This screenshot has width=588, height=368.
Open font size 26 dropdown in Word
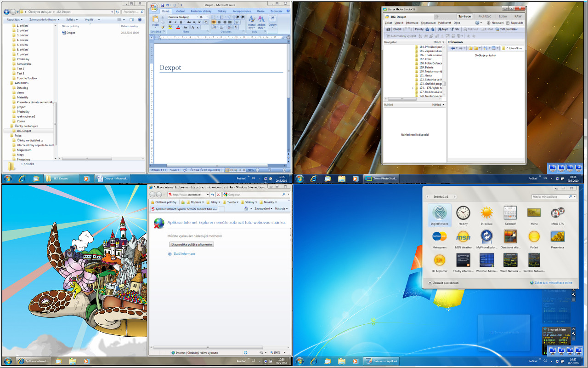pyautogui.click(x=208, y=17)
